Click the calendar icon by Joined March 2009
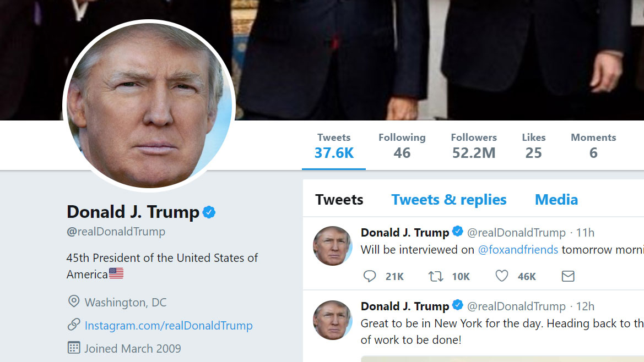Viewport: 644px width, 362px height. 73,348
